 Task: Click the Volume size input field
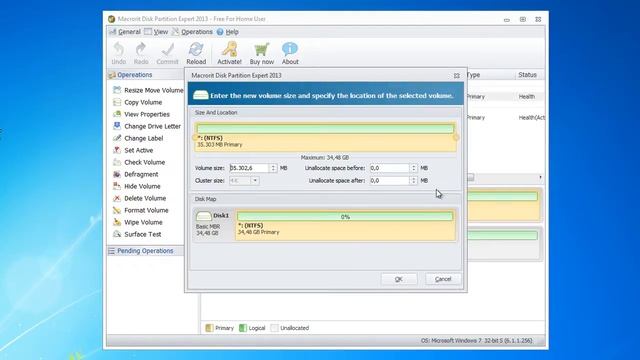click(249, 168)
